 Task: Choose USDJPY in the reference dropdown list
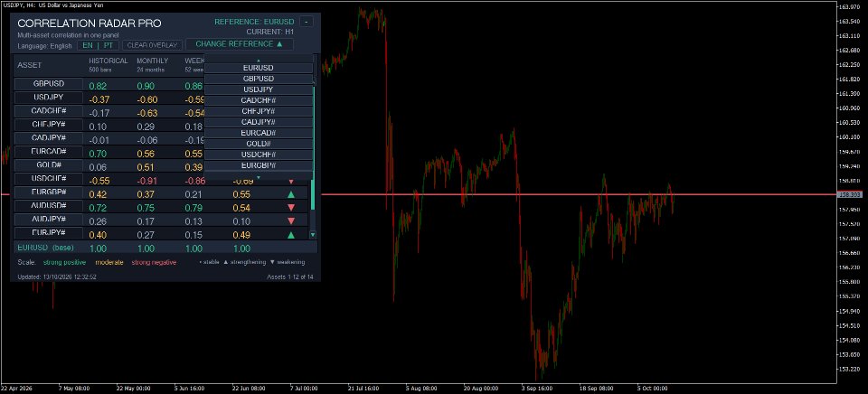click(259, 89)
